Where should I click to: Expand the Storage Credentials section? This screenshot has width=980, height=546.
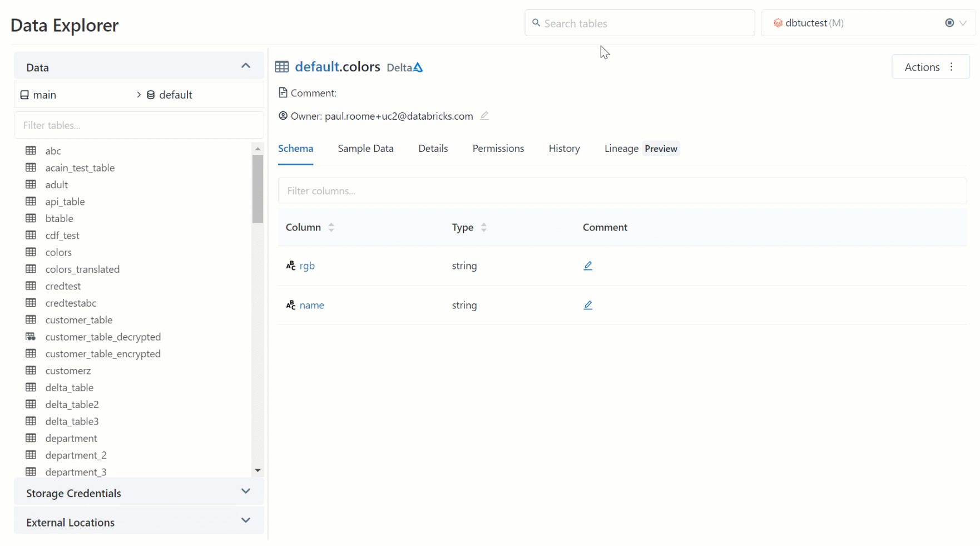click(245, 491)
